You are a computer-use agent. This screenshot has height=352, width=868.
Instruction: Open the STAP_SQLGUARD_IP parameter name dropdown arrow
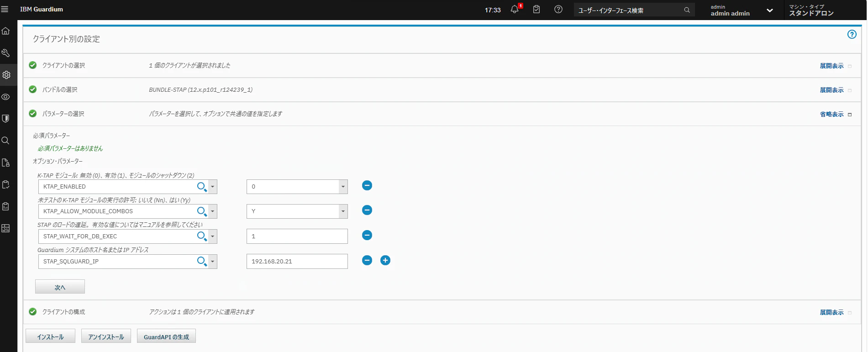(x=213, y=262)
